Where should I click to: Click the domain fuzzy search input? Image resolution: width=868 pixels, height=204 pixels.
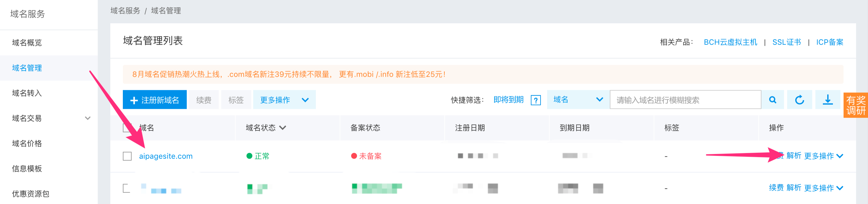tap(685, 100)
